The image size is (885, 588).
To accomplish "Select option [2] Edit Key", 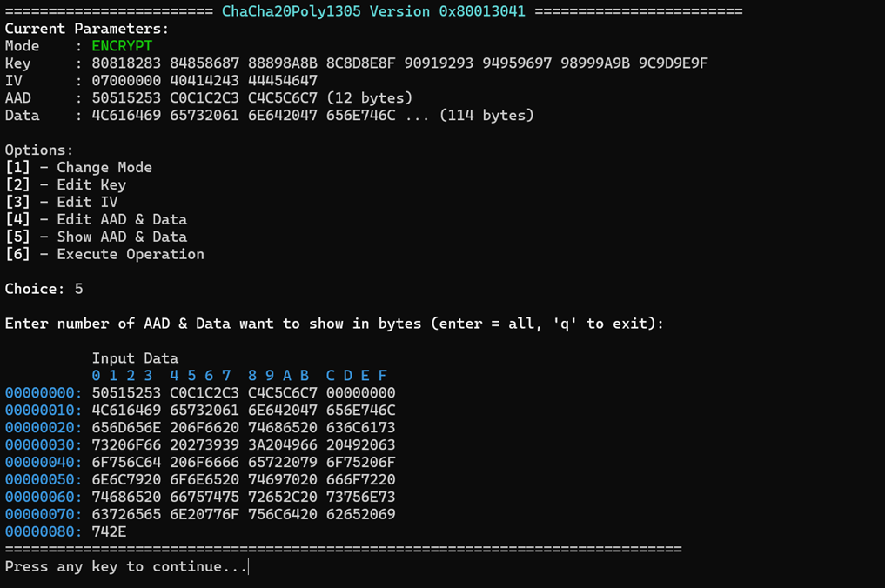I will click(x=65, y=184).
